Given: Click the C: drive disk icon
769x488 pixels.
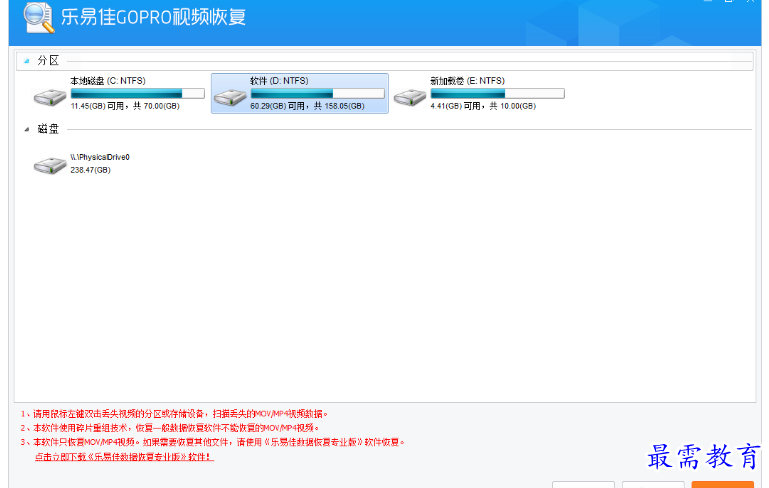Looking at the screenshot, I should [50, 97].
